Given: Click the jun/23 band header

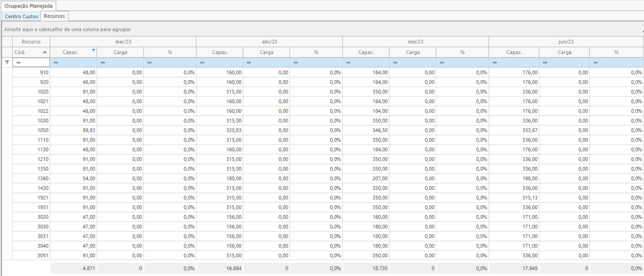Looking at the screenshot, I should point(566,42).
